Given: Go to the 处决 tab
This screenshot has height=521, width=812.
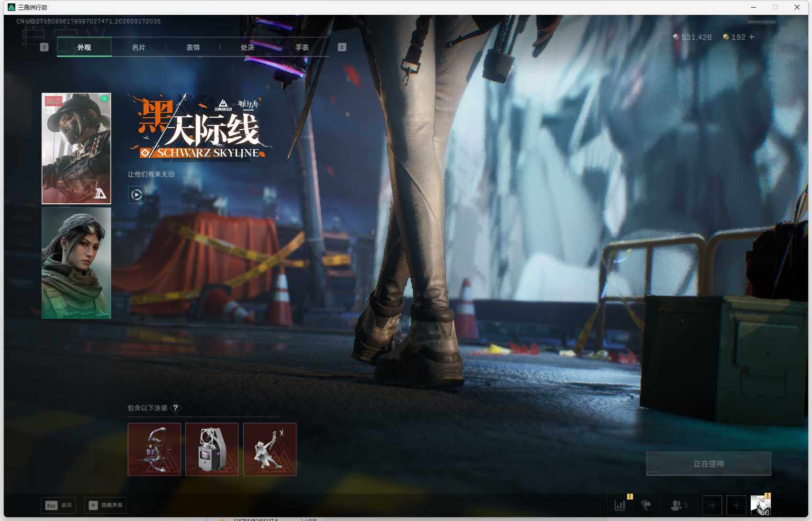Looking at the screenshot, I should [x=248, y=47].
